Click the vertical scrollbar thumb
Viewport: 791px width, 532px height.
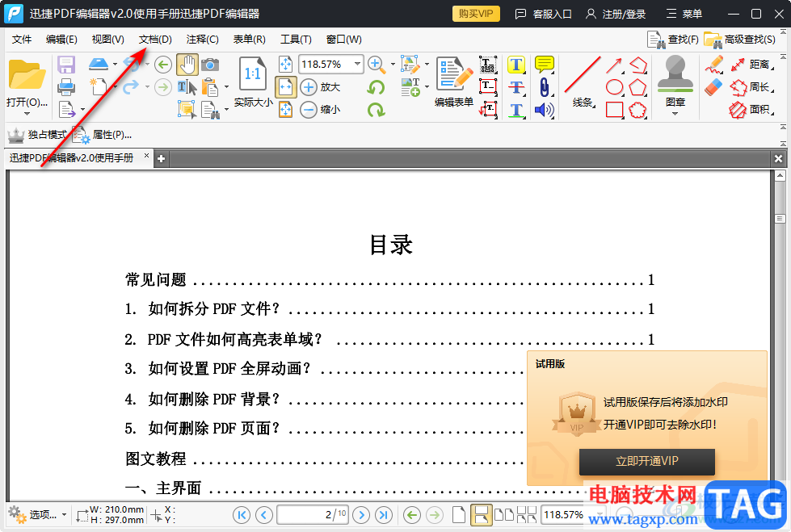coord(780,218)
